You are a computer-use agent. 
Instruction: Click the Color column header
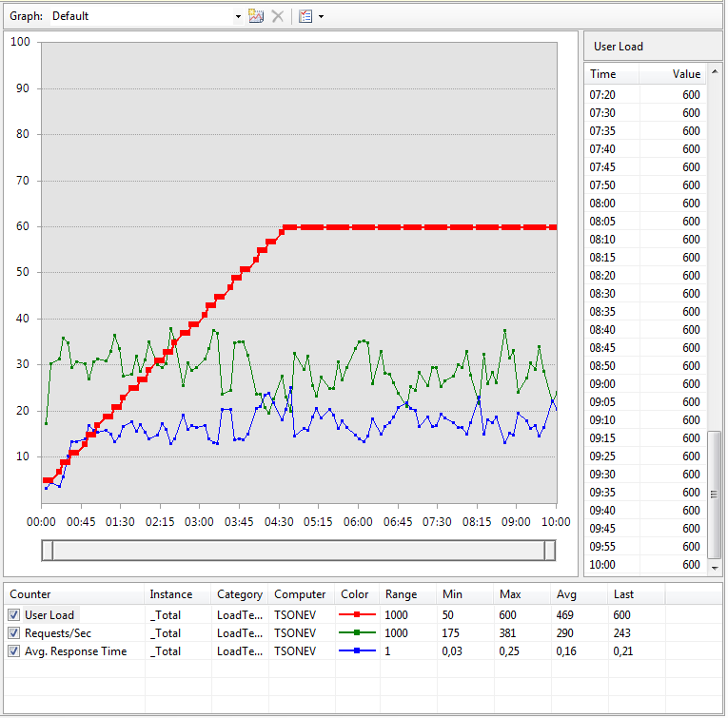pos(357,594)
